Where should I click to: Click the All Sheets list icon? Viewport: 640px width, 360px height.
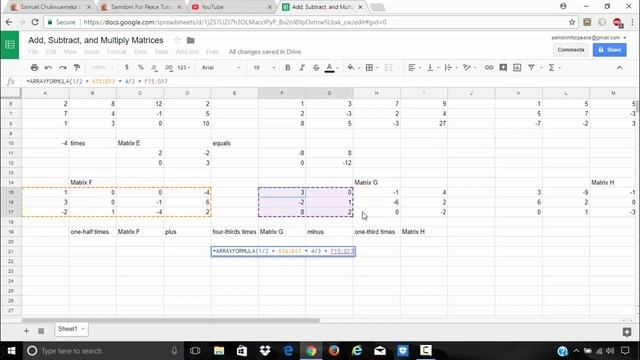click(x=41, y=331)
